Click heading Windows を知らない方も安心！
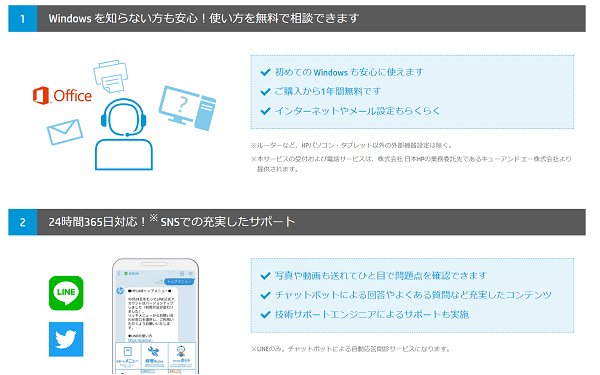 tap(204, 18)
